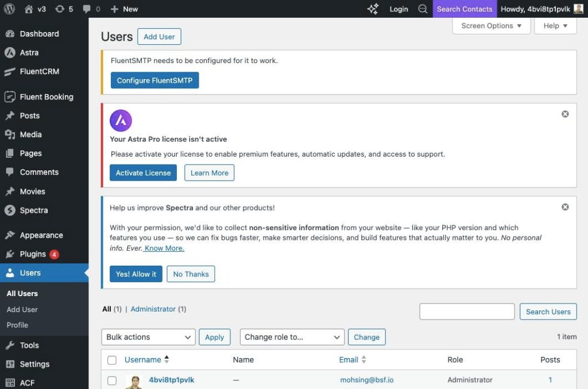Dismiss the Spectra improvement notice
This screenshot has height=389, width=588.
565,207
